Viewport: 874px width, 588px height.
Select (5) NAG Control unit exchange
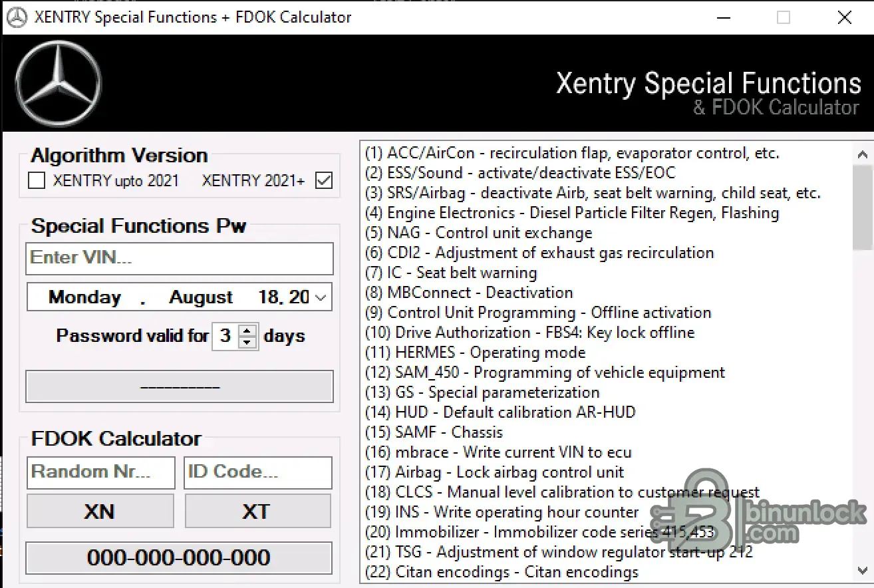[478, 233]
